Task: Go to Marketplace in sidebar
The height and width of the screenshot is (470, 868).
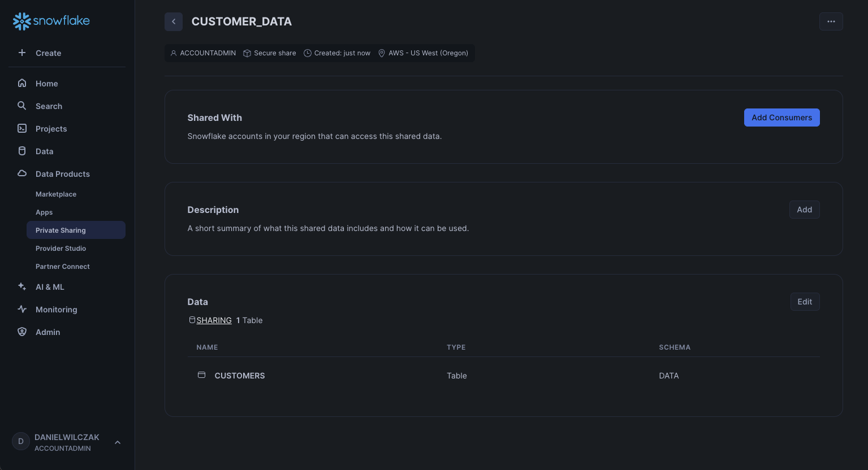Action: click(56, 194)
